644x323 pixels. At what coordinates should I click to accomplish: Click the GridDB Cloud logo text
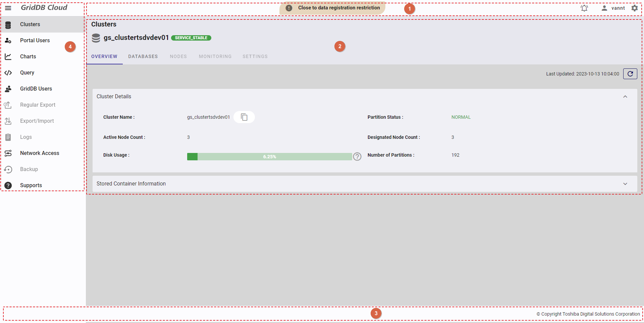44,8
